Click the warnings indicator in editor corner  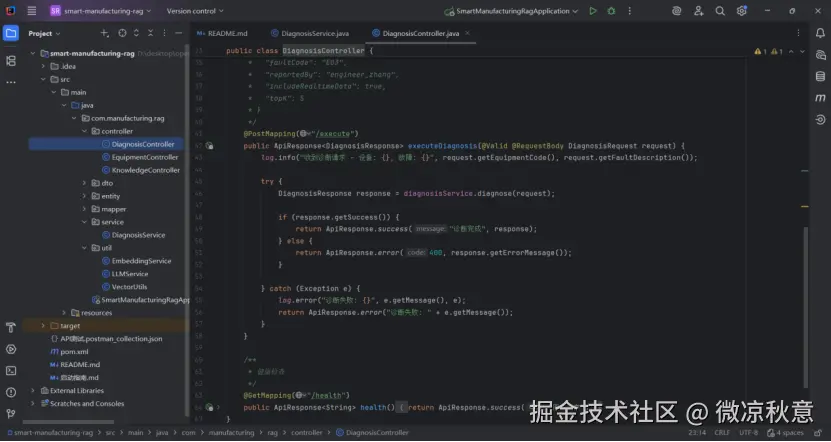coord(768,51)
